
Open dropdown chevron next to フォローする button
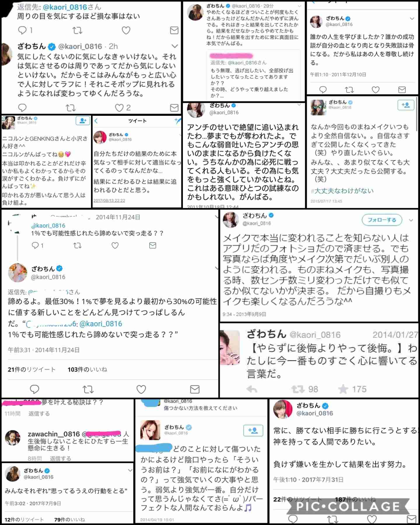coord(411,220)
